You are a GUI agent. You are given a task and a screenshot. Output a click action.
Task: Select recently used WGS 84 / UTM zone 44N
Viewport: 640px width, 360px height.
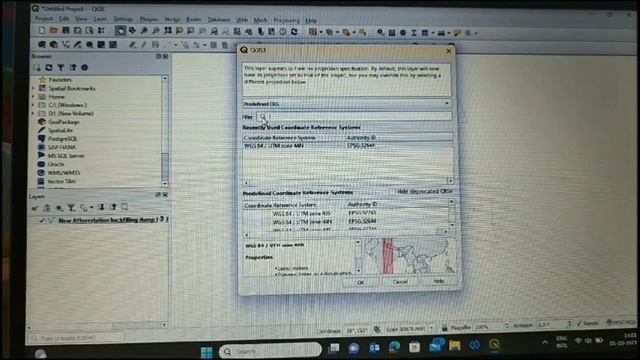[x=347, y=146]
